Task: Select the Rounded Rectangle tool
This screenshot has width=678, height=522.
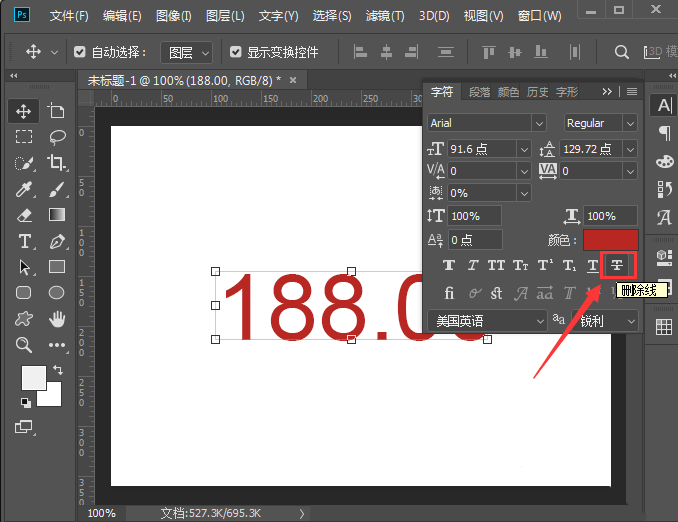Action: 23,293
